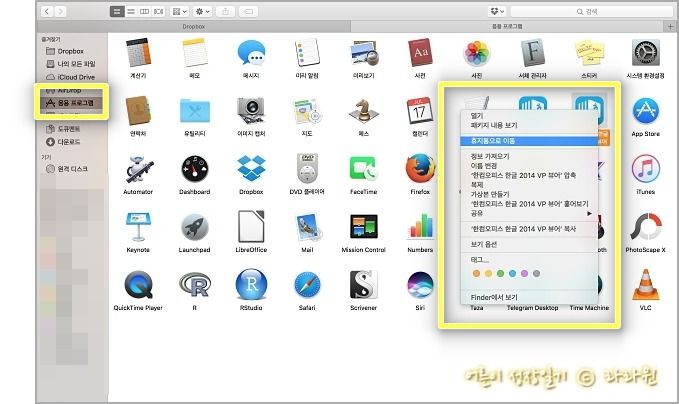Open the QuickTime Player app icon
The width and height of the screenshot is (679, 404).
(138, 285)
